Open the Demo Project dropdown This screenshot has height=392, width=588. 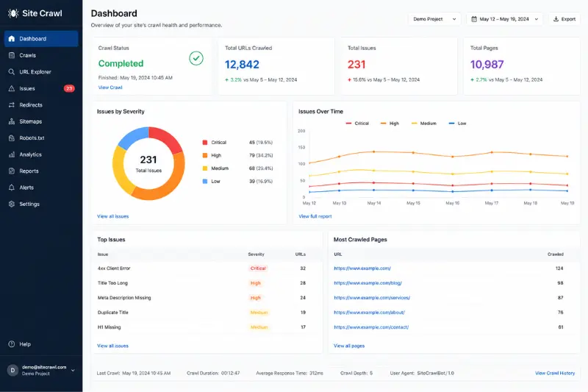pos(434,19)
